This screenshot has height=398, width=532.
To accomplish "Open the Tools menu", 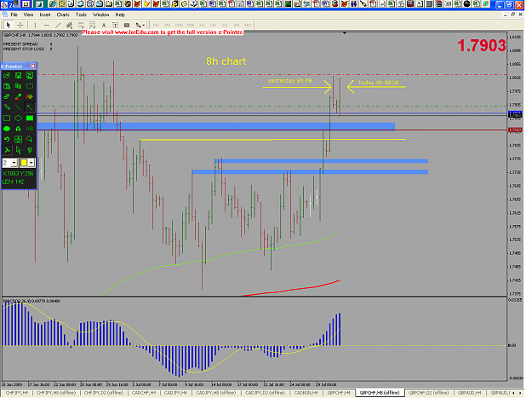I will click(81, 14).
